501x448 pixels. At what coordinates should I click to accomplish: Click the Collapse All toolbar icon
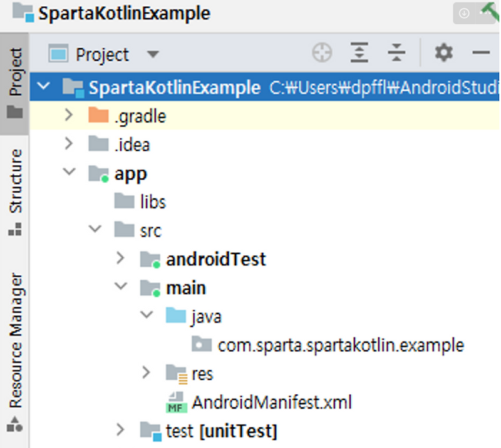(397, 53)
